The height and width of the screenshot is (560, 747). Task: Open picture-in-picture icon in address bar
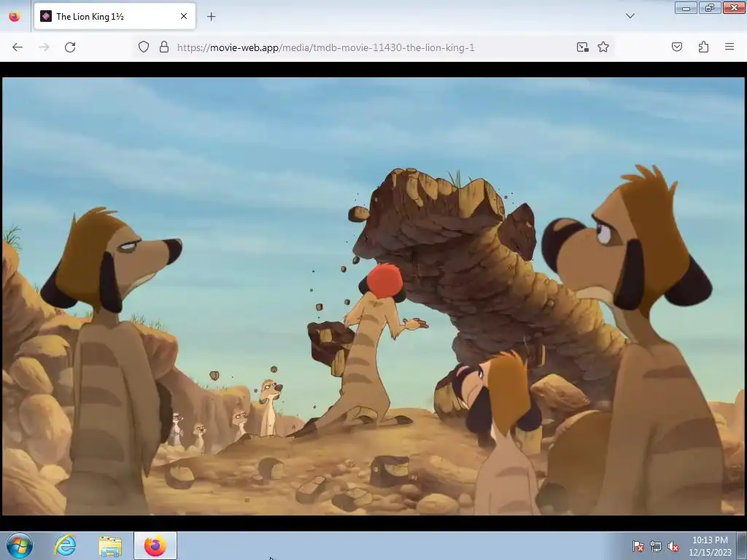(x=582, y=47)
